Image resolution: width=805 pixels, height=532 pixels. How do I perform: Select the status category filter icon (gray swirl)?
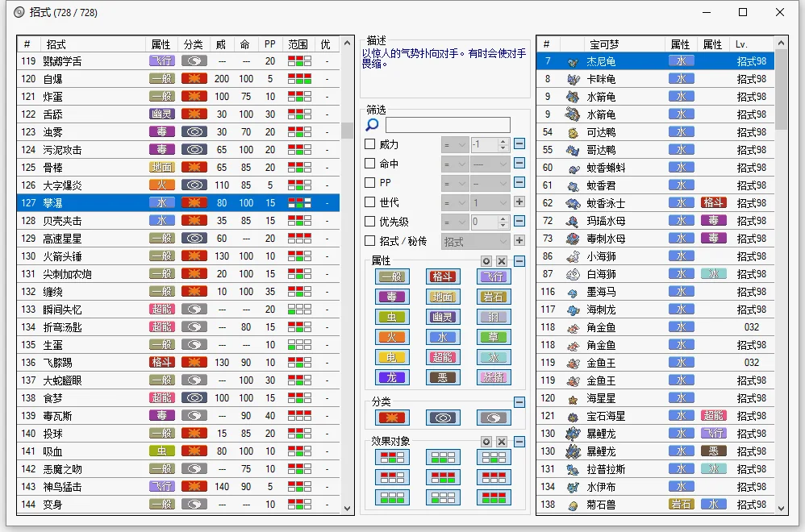[494, 418]
